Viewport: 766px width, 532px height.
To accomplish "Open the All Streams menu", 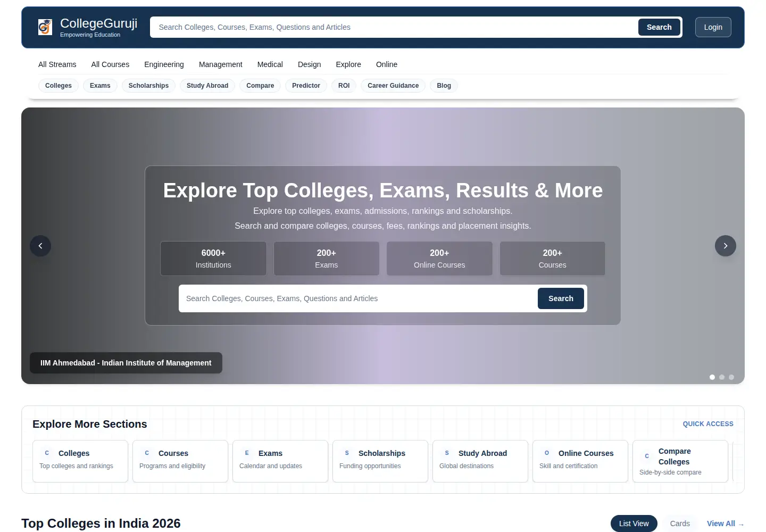I will 57,64.
